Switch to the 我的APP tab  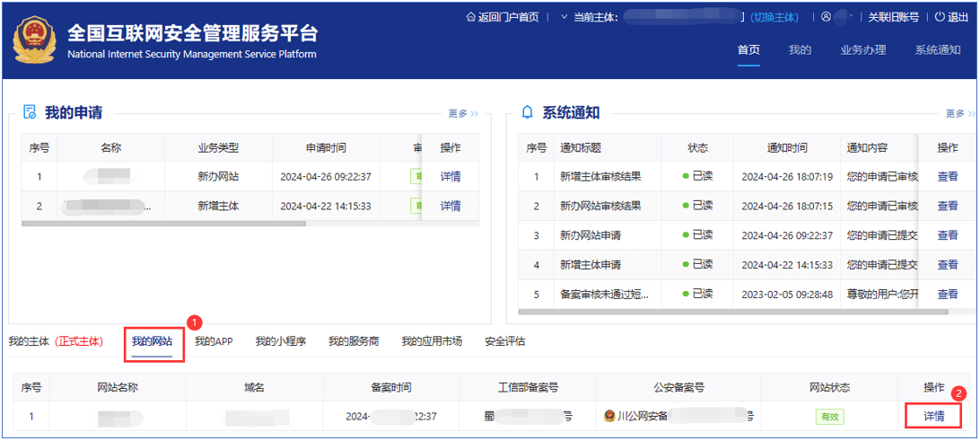(x=214, y=341)
